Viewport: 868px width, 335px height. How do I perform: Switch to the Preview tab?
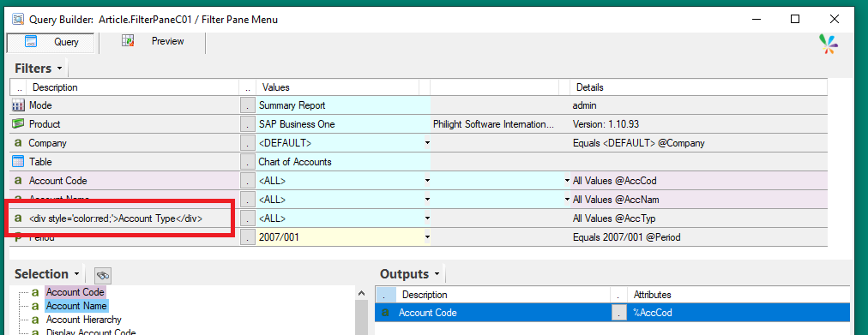click(x=154, y=41)
